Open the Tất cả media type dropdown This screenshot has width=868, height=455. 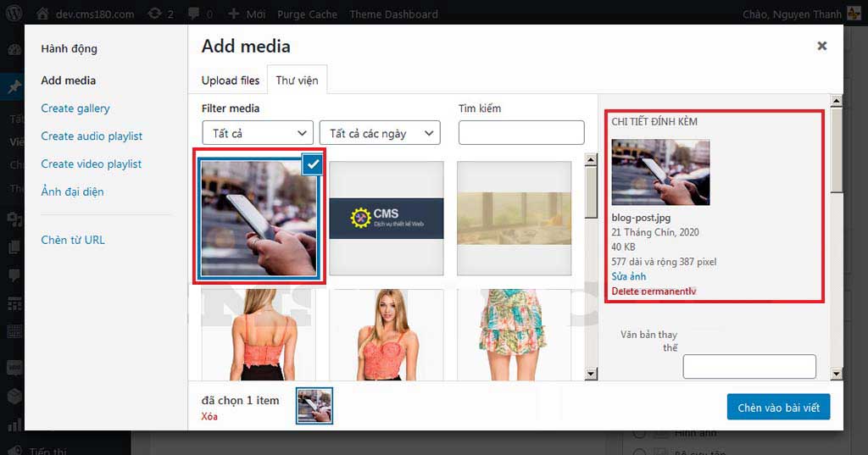(258, 133)
